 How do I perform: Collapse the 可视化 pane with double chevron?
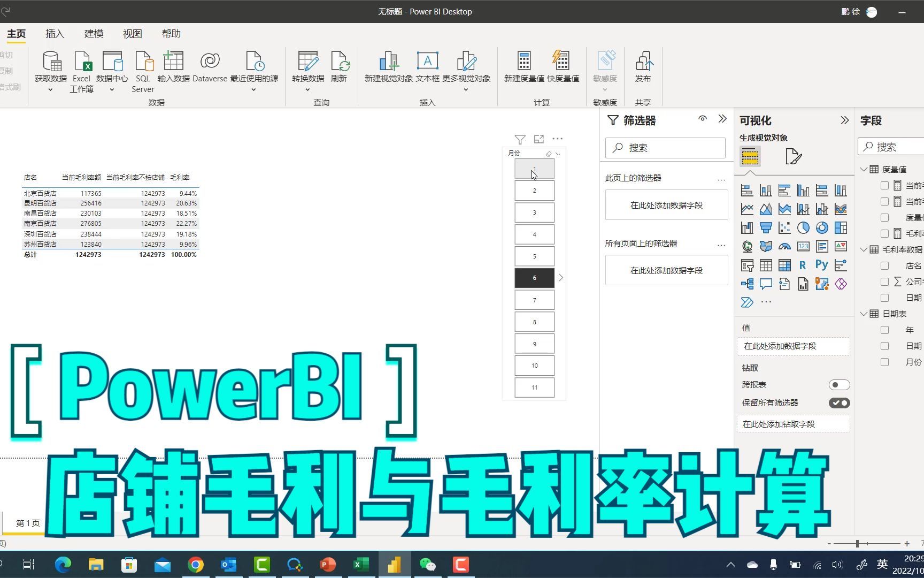tap(844, 120)
